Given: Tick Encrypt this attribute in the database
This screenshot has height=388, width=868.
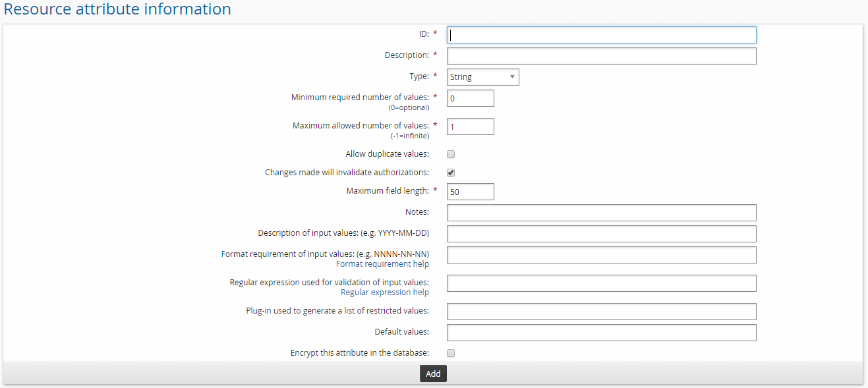Looking at the screenshot, I should coord(451,353).
